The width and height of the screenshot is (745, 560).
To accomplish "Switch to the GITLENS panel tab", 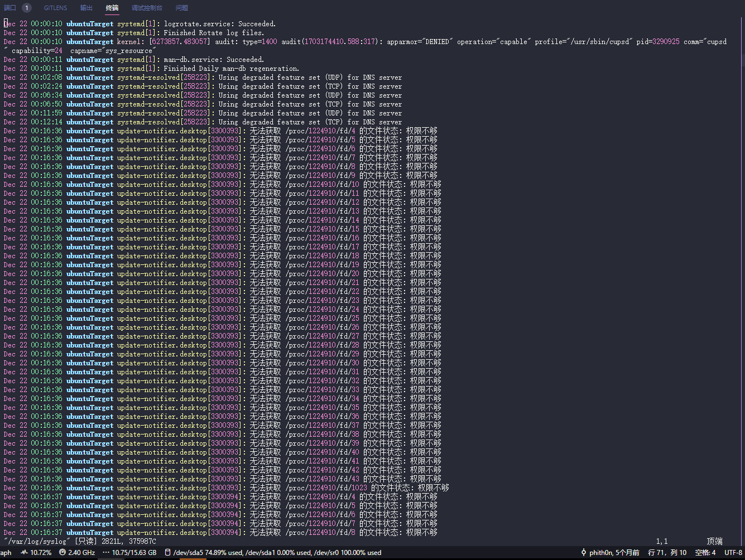I will tap(56, 8).
